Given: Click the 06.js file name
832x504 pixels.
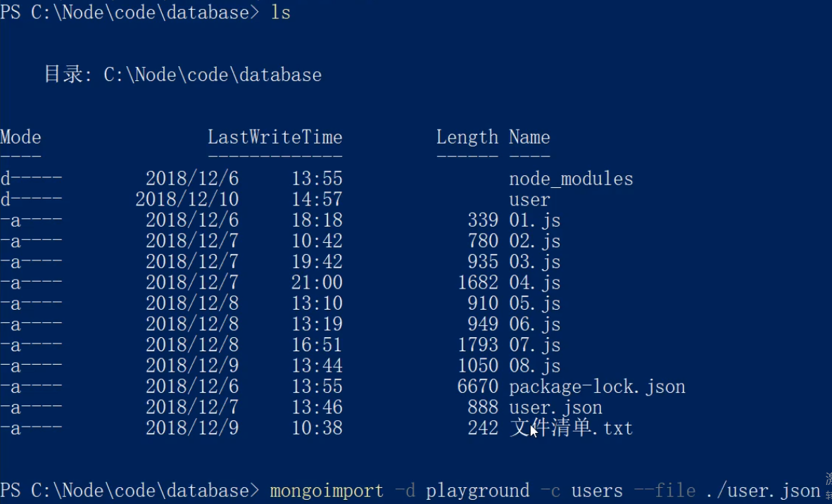Looking at the screenshot, I should (534, 325).
